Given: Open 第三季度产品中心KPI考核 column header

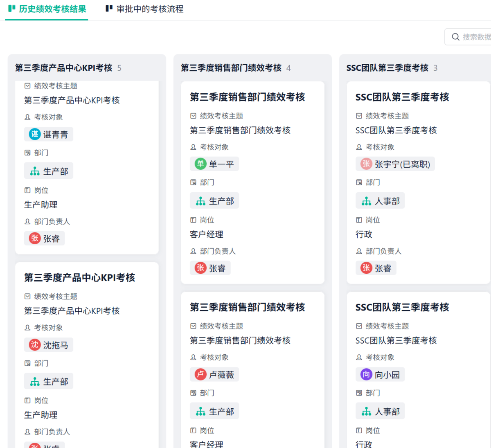Looking at the screenshot, I should point(63,68).
